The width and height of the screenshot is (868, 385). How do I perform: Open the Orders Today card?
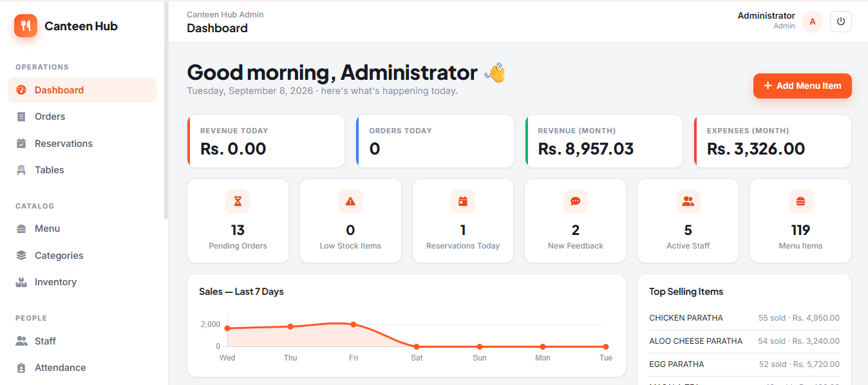(x=435, y=141)
